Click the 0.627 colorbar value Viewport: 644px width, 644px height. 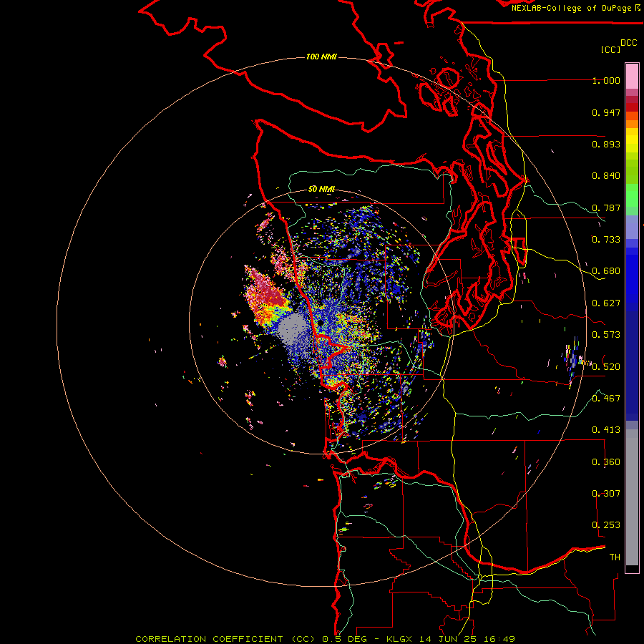pos(606,303)
